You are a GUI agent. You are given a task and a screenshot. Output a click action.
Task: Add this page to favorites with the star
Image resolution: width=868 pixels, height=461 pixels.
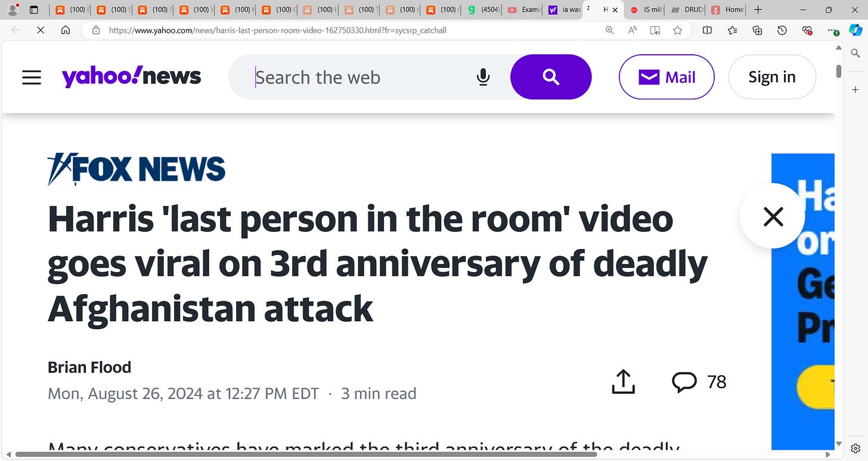tap(677, 30)
